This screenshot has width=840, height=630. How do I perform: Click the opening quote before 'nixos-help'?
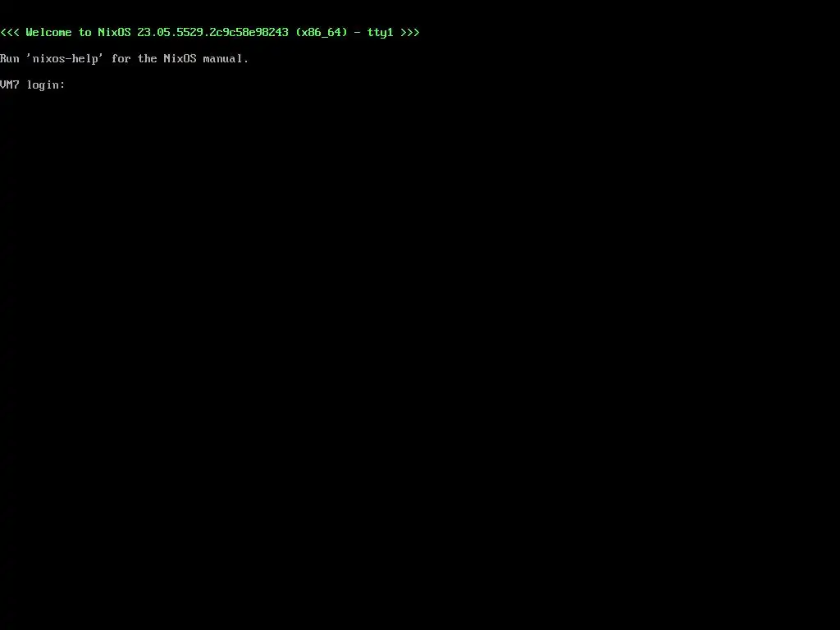[x=29, y=56]
